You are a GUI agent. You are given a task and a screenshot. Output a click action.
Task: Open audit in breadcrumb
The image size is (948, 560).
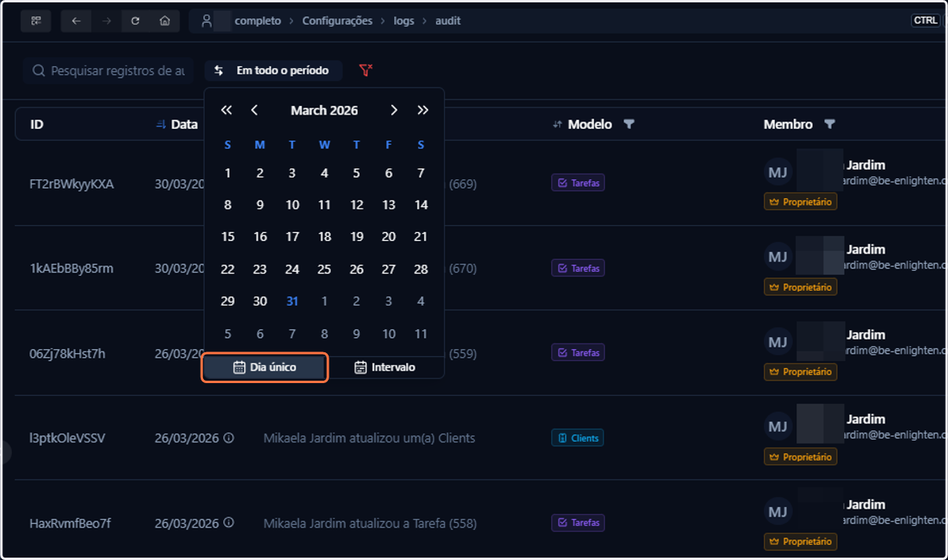point(448,21)
